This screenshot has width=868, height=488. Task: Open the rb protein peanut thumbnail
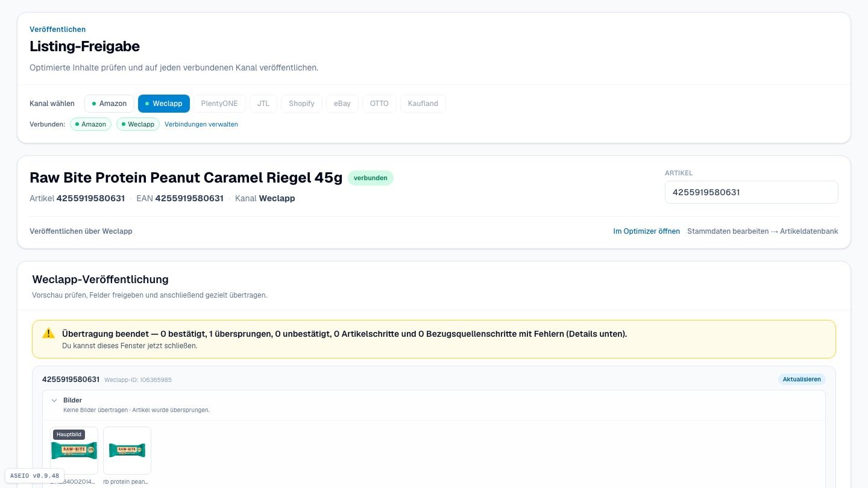[x=127, y=451]
